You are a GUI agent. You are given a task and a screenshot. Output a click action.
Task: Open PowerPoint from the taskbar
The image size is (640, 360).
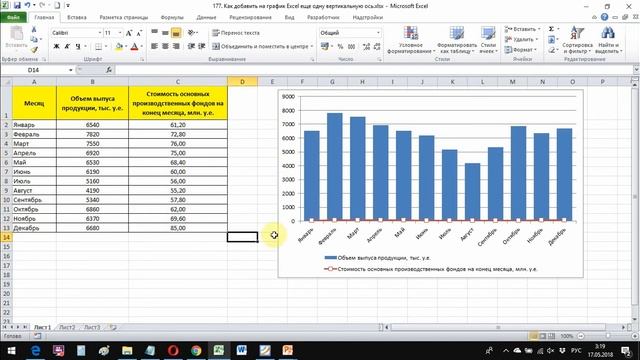(x=288, y=351)
